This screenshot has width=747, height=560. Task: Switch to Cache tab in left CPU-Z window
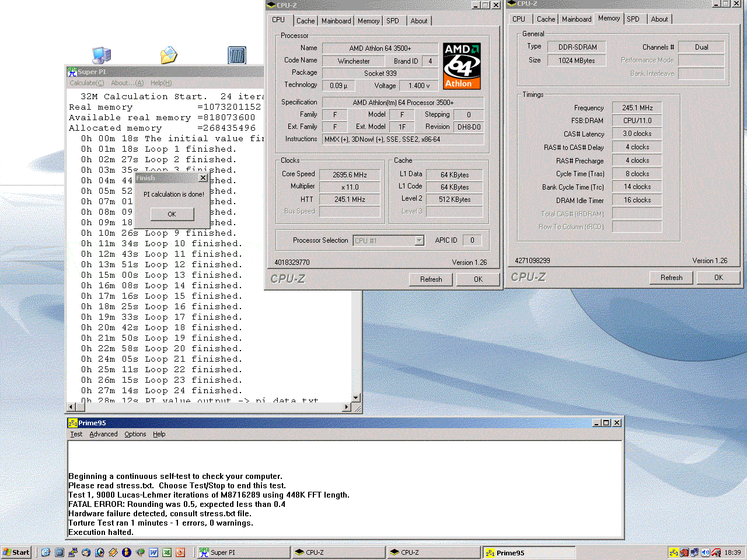pyautogui.click(x=305, y=21)
